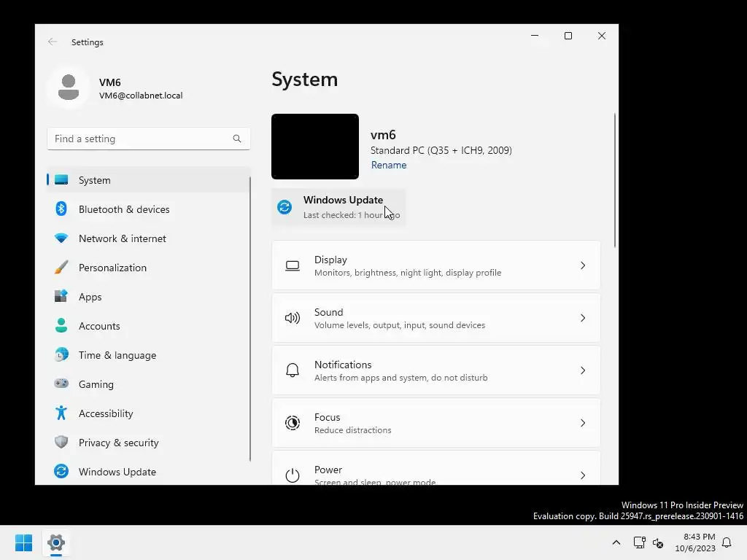747x560 pixels.
Task: Click the main content vertical scrollbar
Action: (x=614, y=180)
